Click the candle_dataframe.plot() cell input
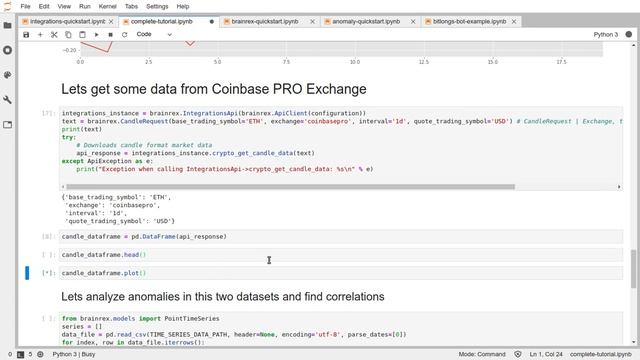This screenshot has width=640, height=360. [x=341, y=273]
